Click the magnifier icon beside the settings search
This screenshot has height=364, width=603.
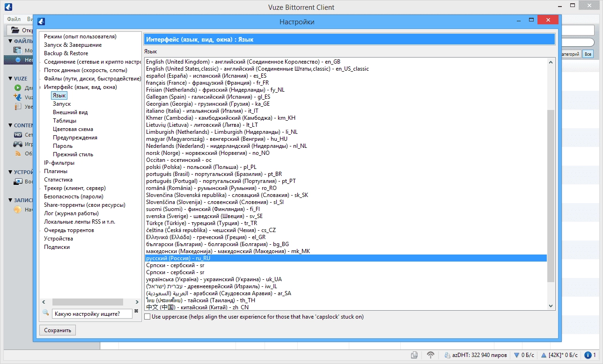click(x=46, y=313)
